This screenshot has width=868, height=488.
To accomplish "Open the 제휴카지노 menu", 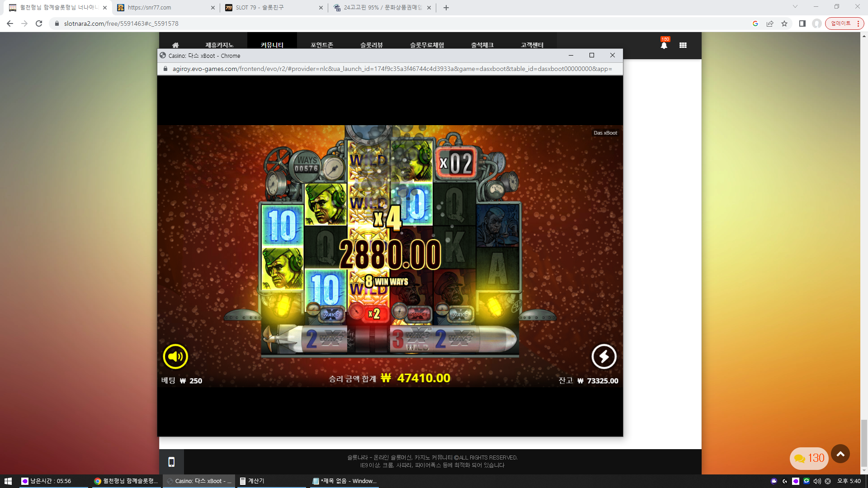I will [219, 45].
